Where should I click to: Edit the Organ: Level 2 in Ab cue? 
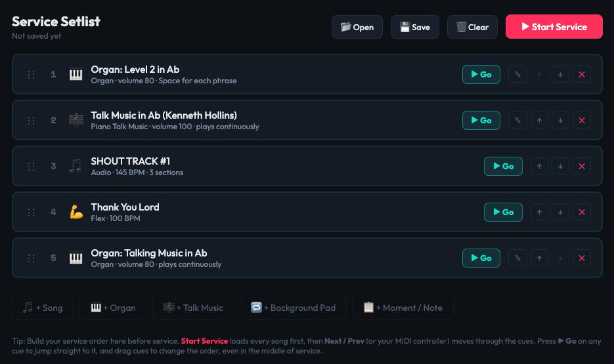[x=517, y=74]
